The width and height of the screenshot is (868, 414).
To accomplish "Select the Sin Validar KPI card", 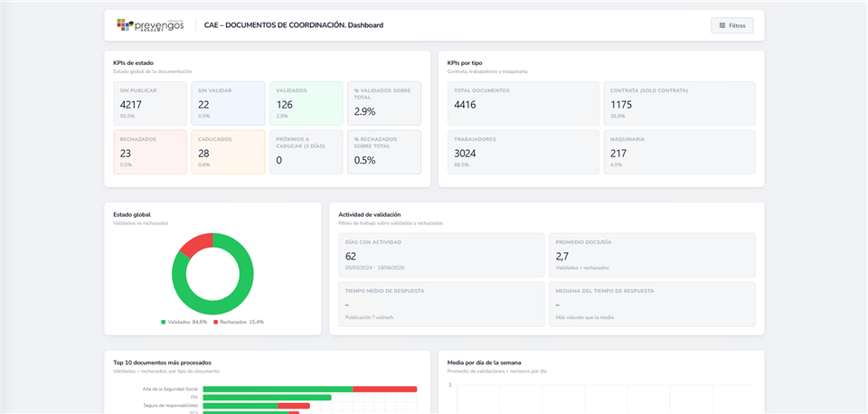I will [228, 103].
